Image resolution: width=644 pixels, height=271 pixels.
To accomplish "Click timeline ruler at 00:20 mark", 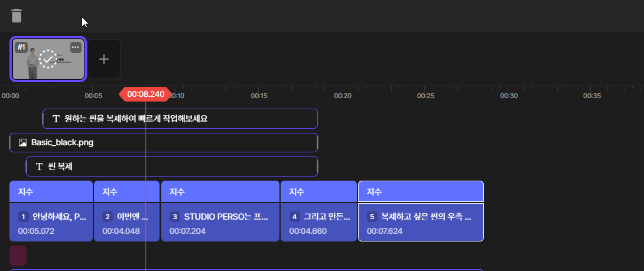I will (x=343, y=96).
